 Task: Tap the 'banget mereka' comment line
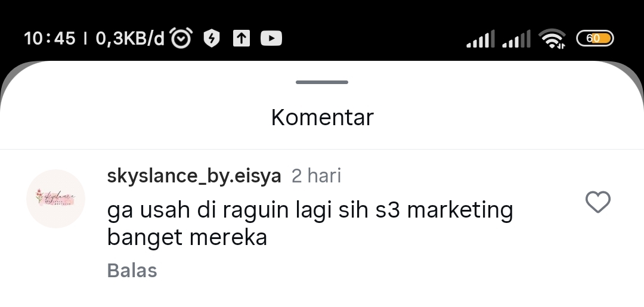coord(187,237)
